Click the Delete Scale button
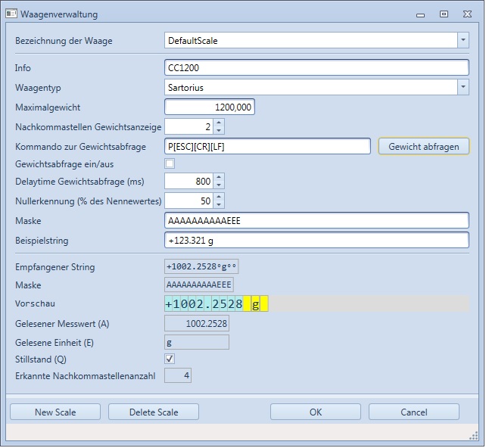Viewport: 486px width, 448px height. point(154,412)
